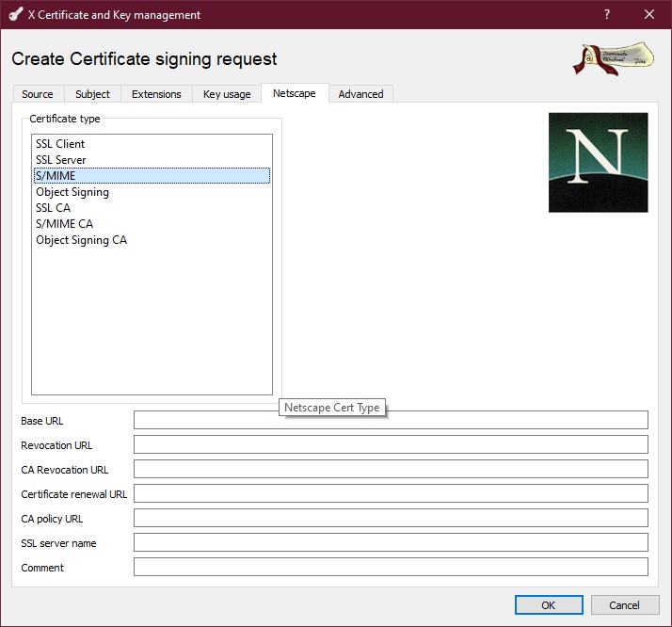
Task: Select SSL Client certificate type
Action: pyautogui.click(x=60, y=144)
